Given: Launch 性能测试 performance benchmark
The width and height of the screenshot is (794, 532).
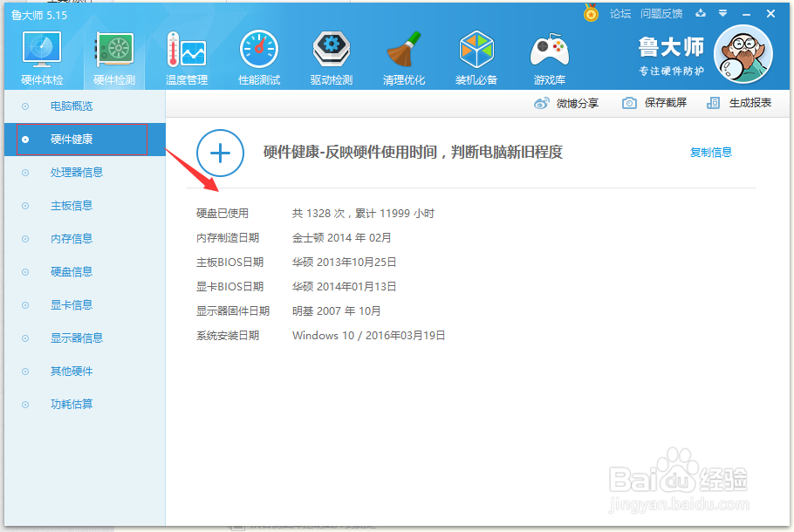Looking at the screenshot, I should pos(258,57).
